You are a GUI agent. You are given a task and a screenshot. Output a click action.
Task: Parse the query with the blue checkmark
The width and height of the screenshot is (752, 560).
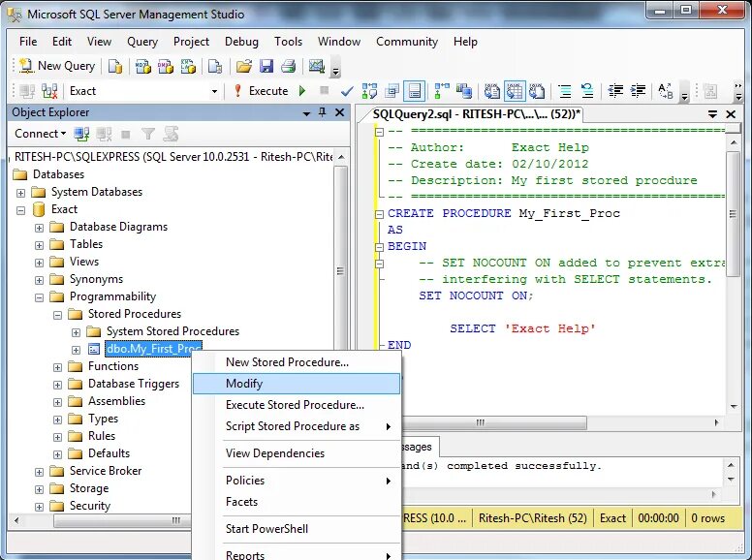click(x=347, y=91)
